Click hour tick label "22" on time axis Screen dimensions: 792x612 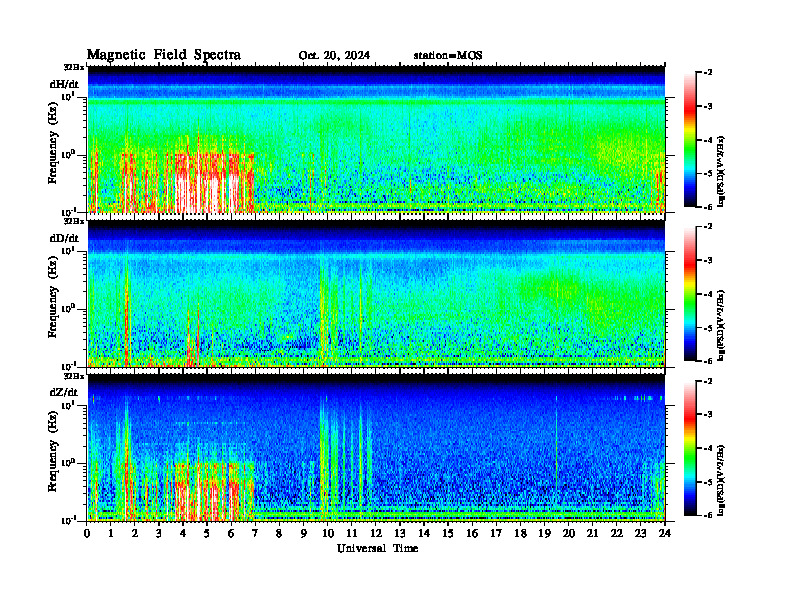[x=616, y=533]
